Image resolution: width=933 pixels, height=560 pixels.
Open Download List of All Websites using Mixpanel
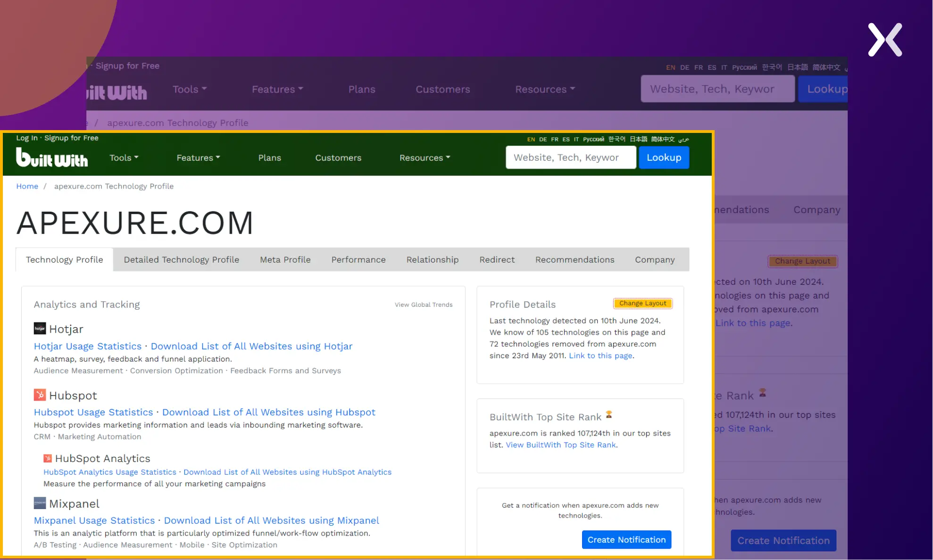[x=271, y=521]
